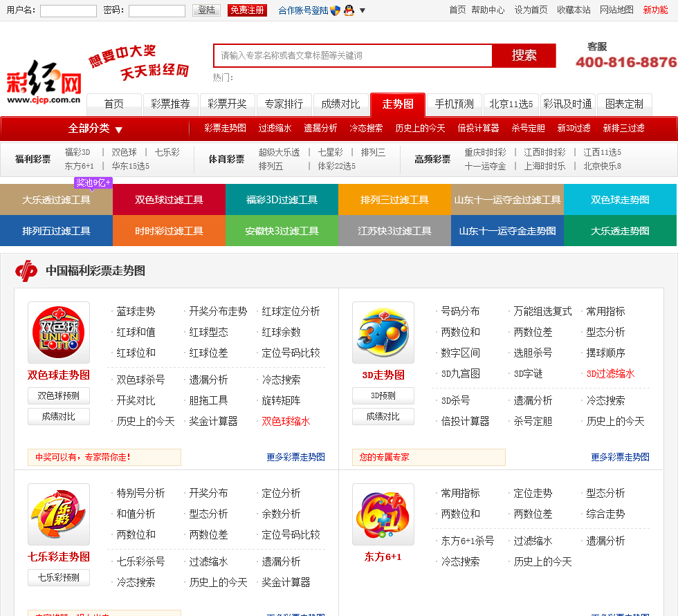Click the 您的专属专家 banner
Screen dimensions: 678x616
pos(429,457)
